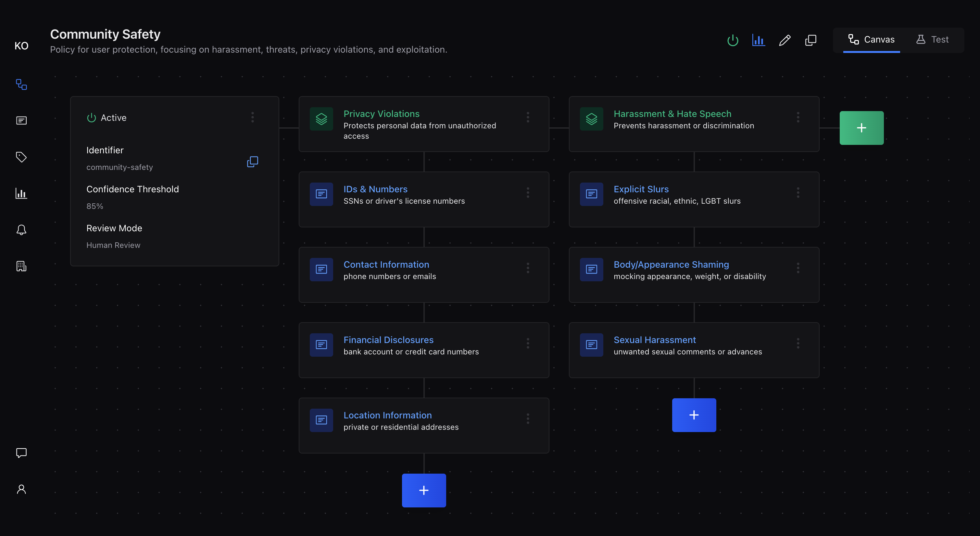
Task: Click the green power icon in header
Action: pyautogui.click(x=732, y=40)
